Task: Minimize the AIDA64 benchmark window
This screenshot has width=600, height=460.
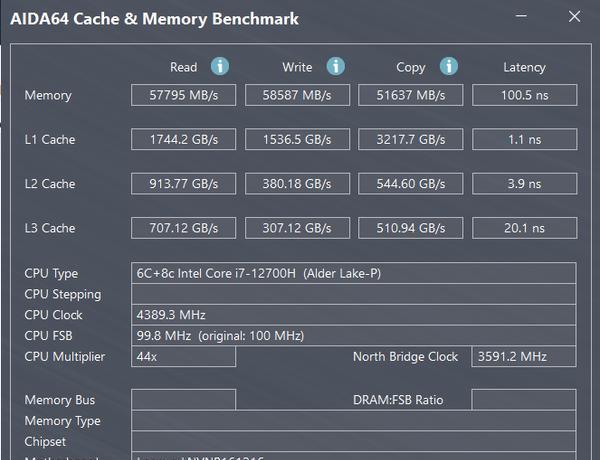Action: [x=521, y=16]
